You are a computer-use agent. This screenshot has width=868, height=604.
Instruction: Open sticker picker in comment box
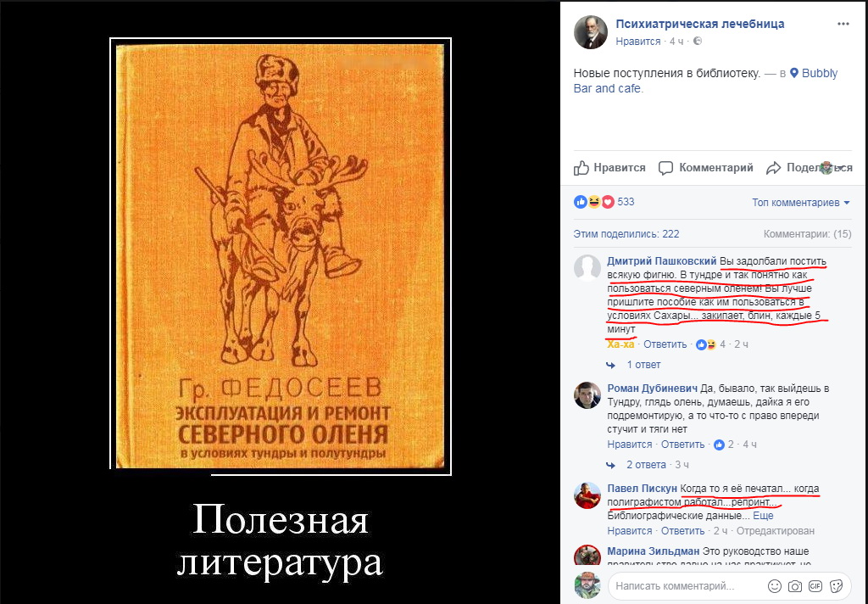pos(837,585)
